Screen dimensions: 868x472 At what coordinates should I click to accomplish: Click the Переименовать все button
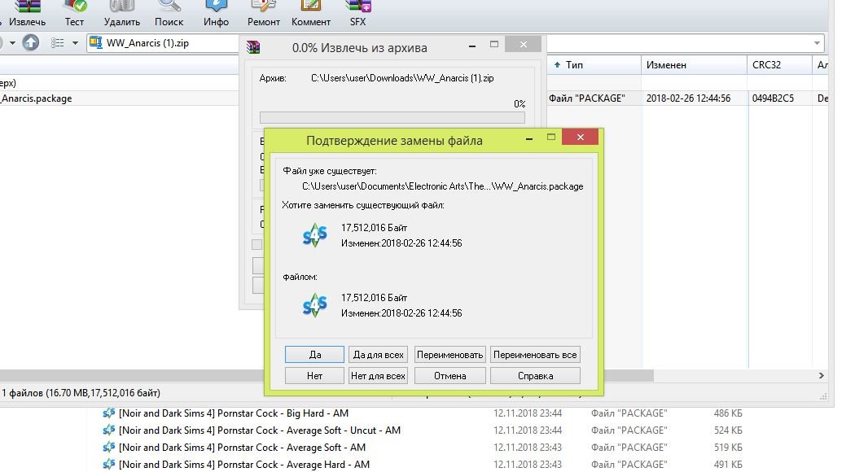pos(535,355)
